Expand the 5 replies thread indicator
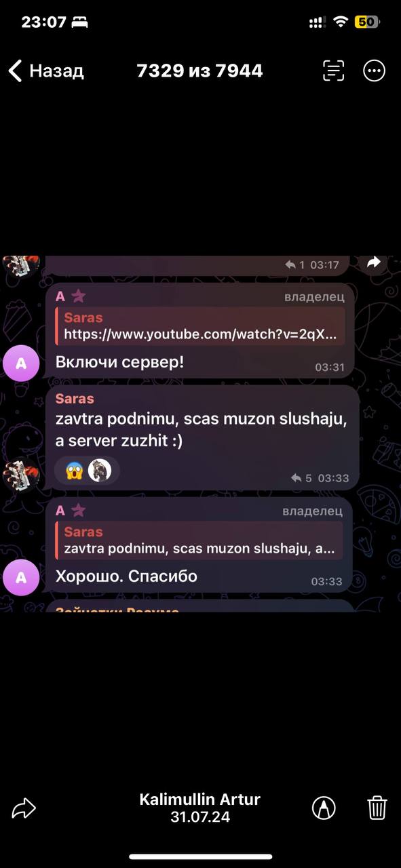401x868 pixels. click(x=301, y=478)
